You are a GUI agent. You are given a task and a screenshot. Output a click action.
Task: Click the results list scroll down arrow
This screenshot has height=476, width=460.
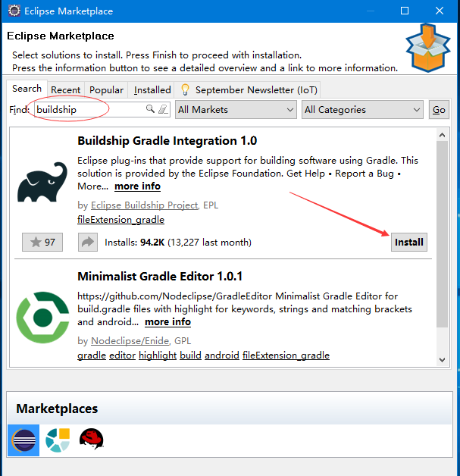click(x=442, y=360)
